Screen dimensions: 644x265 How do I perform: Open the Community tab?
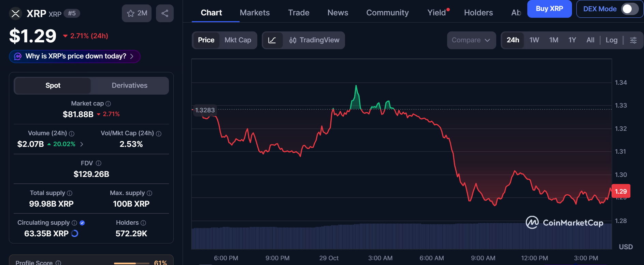pyautogui.click(x=387, y=13)
